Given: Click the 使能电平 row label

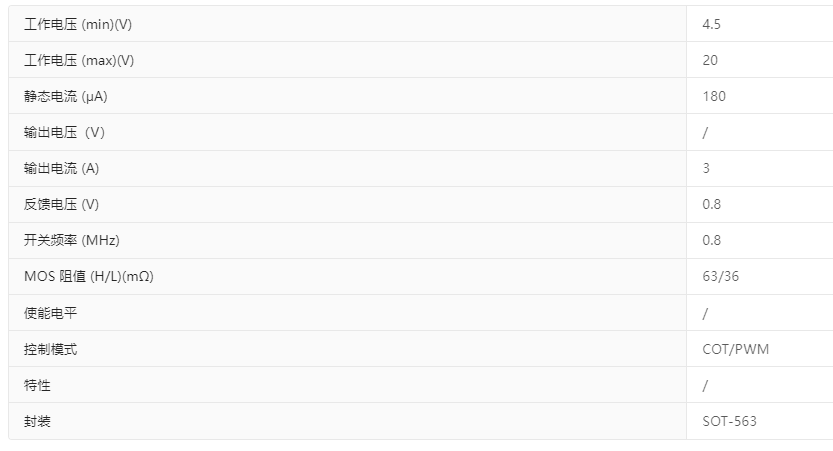Looking at the screenshot, I should (x=50, y=313).
